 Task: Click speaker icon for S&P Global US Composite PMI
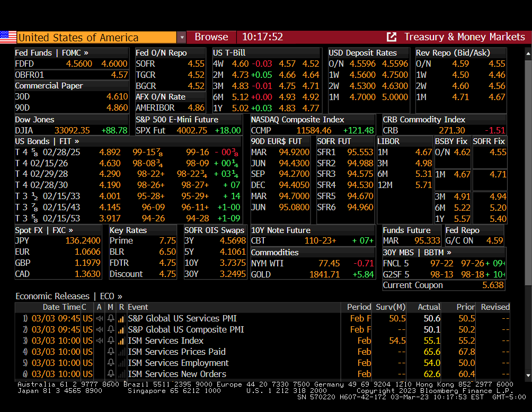click(x=100, y=329)
